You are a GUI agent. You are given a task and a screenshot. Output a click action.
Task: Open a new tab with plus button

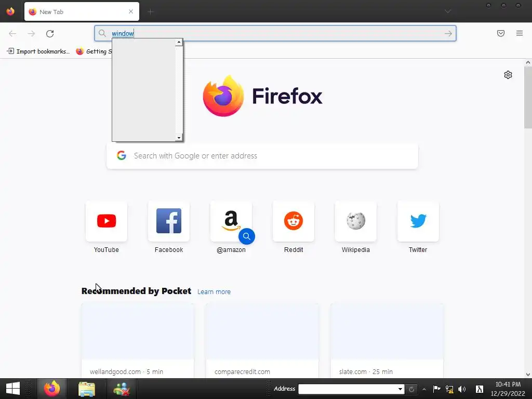pyautogui.click(x=151, y=12)
